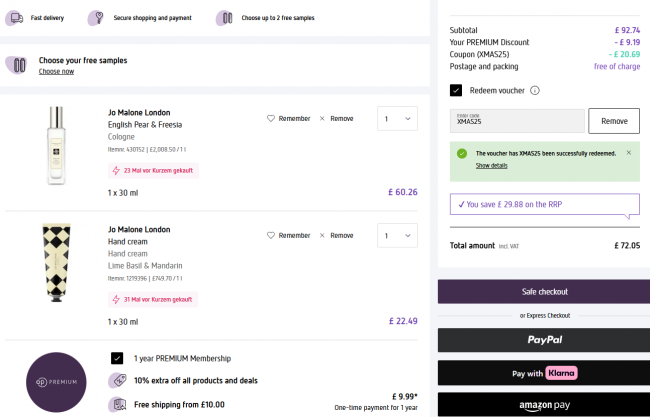
Task: Toggle the 1 year PREMIUM Membership checkbox
Action: [x=117, y=358]
